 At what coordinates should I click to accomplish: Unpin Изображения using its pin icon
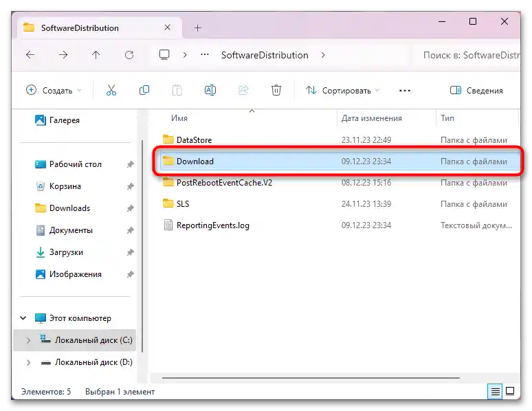coord(131,274)
